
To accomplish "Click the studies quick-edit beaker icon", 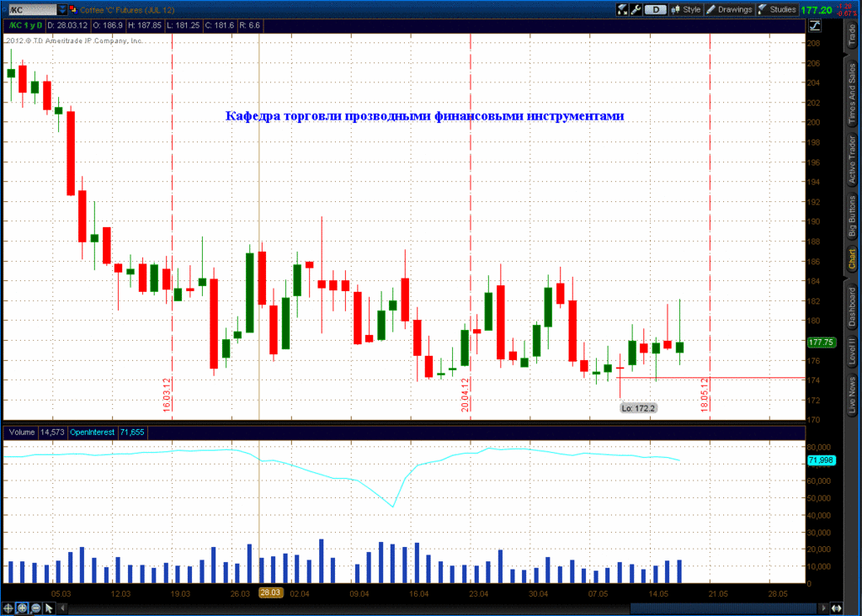I will click(x=622, y=9).
